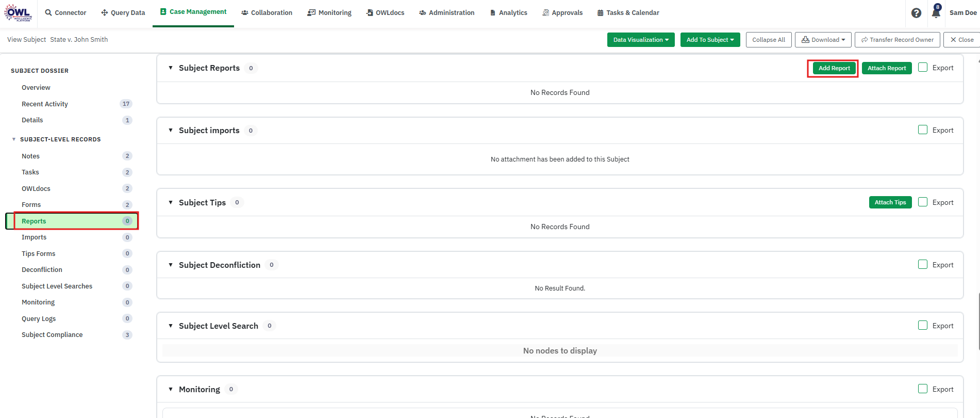Click the Recent Activity count badge 17

click(126, 104)
